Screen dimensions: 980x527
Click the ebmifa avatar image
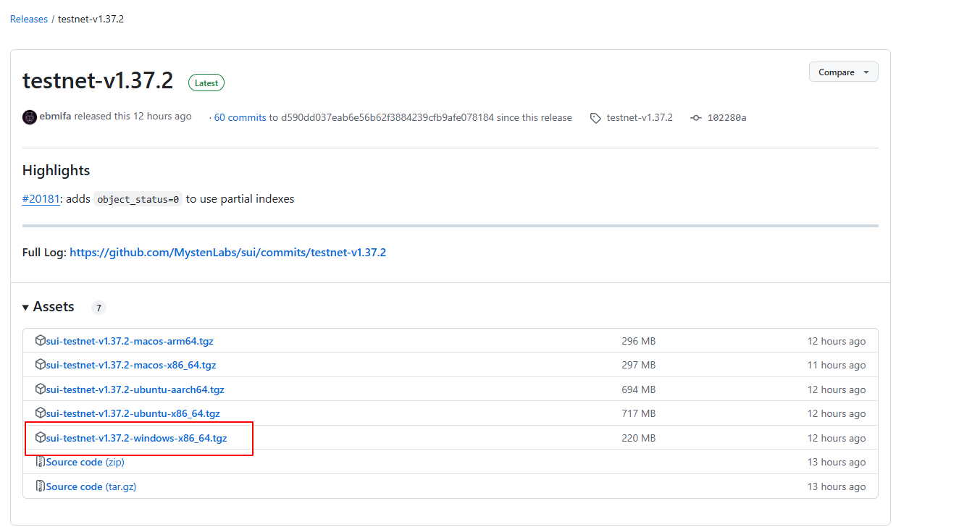(30, 117)
